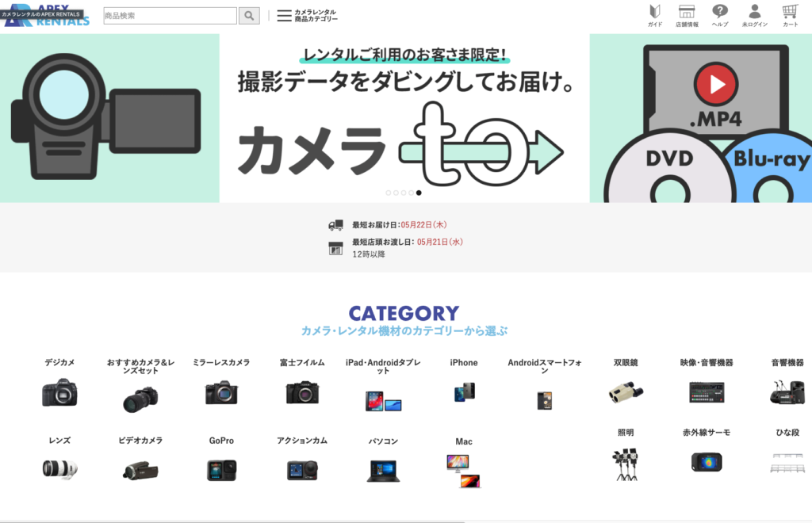
Task: Select the Mac category thumbnail
Action: [x=464, y=469]
